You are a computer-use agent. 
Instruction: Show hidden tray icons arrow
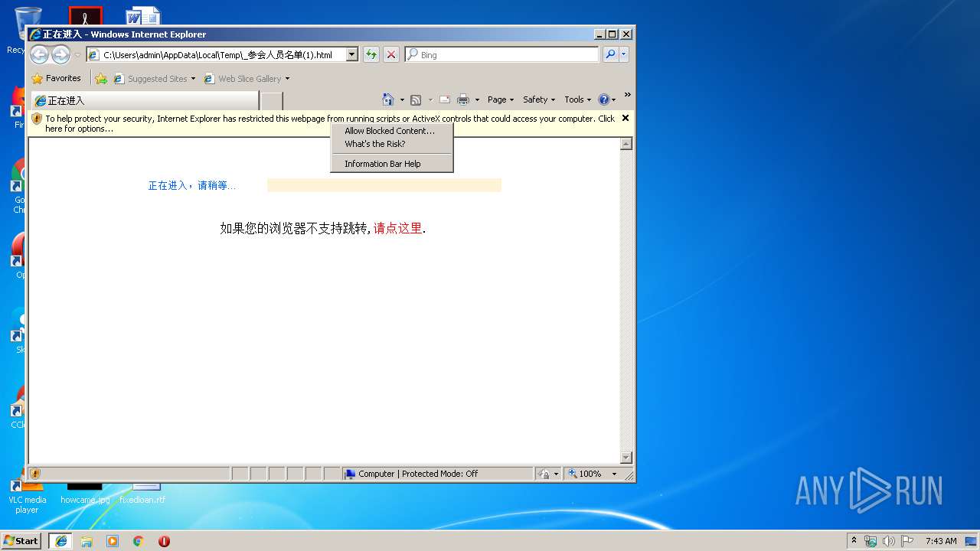pos(854,540)
